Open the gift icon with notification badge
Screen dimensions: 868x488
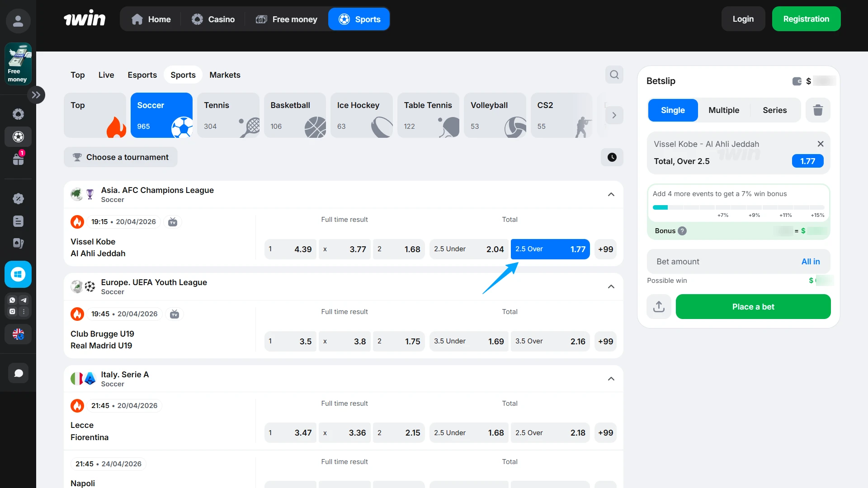(x=18, y=159)
